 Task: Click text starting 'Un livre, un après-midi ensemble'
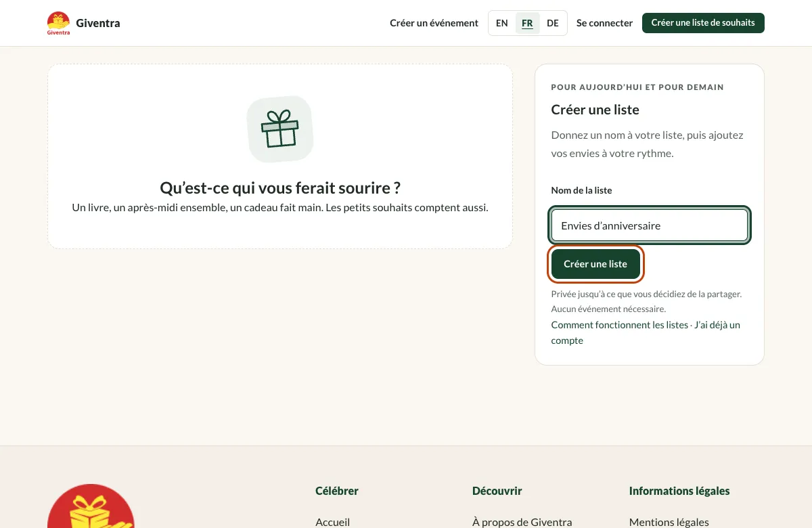tap(280, 207)
